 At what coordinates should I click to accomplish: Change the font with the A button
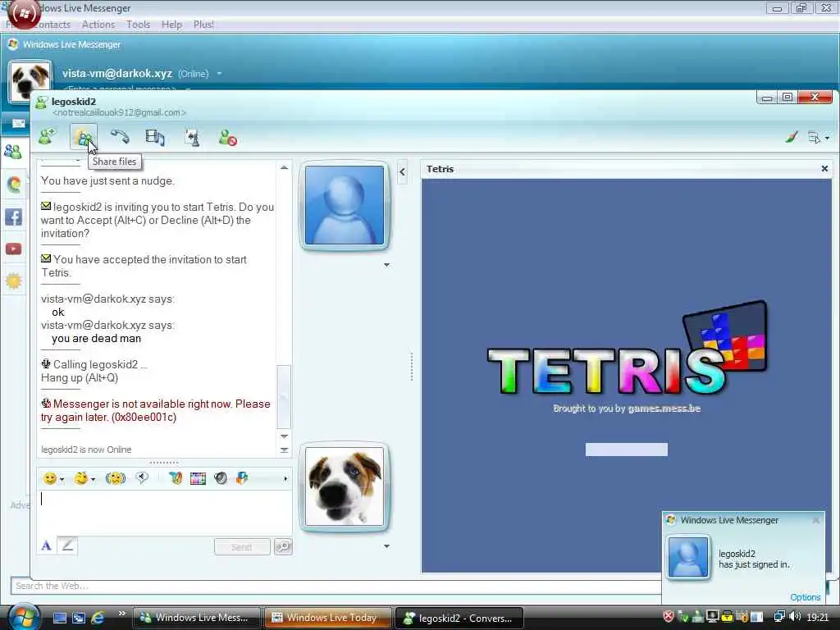point(47,546)
